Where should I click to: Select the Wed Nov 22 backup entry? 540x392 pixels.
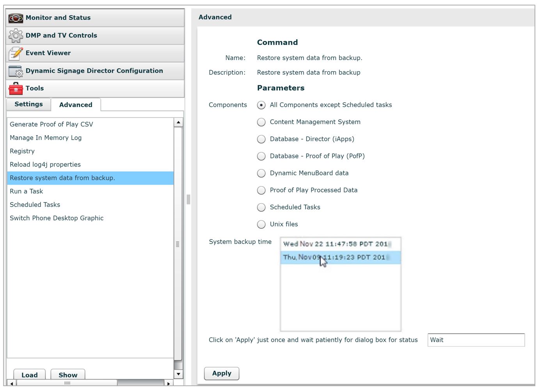pyautogui.click(x=336, y=244)
